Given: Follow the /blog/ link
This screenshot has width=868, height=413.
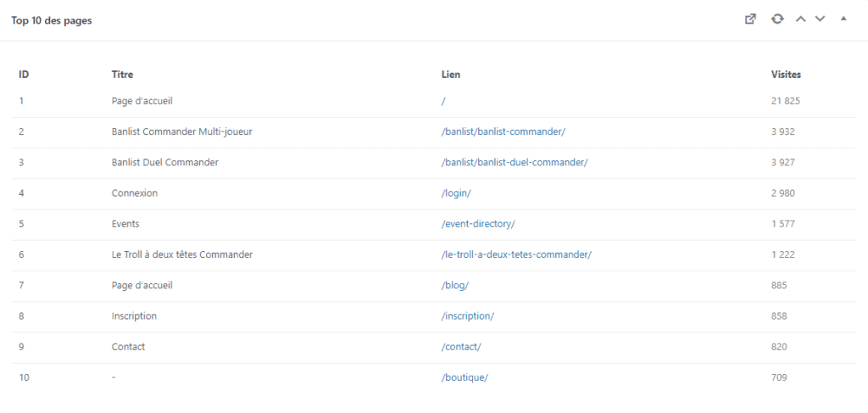Looking at the screenshot, I should click(x=455, y=286).
